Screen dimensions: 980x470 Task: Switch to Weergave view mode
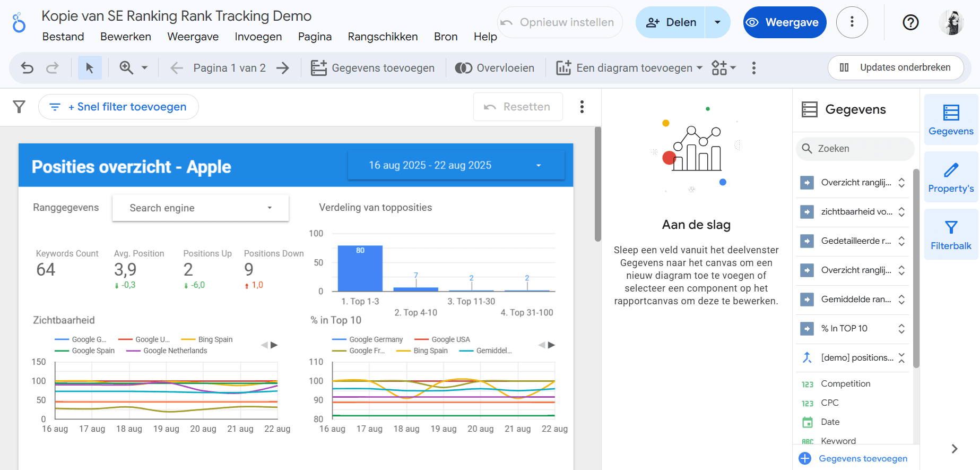785,22
